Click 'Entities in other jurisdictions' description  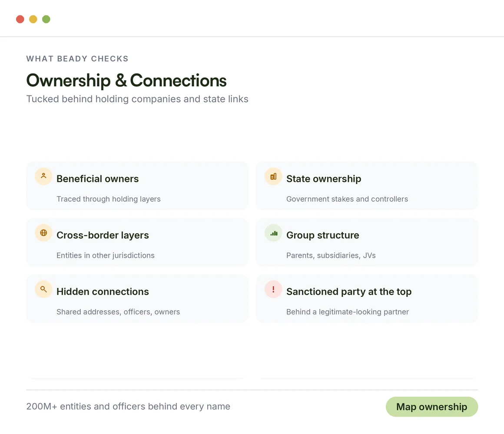[x=106, y=256]
